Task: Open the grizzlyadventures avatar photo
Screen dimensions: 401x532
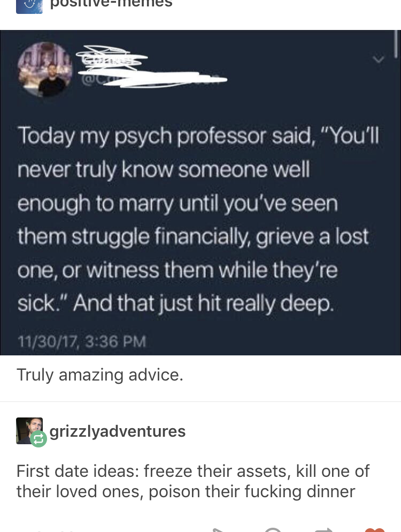Action: 29,430
